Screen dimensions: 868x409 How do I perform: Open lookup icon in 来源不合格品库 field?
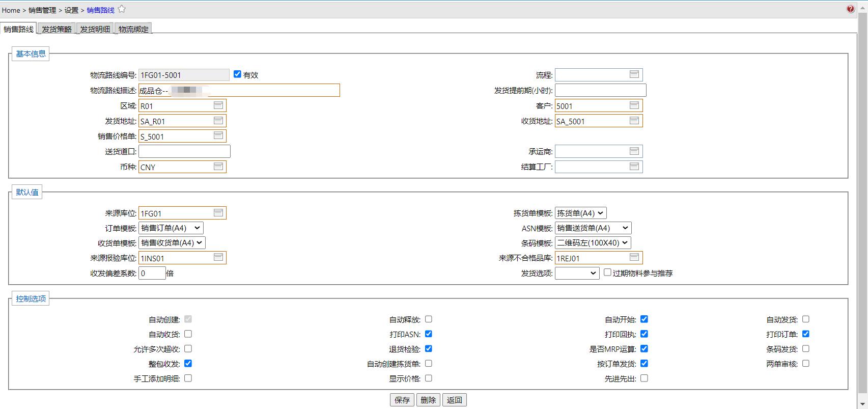point(634,258)
